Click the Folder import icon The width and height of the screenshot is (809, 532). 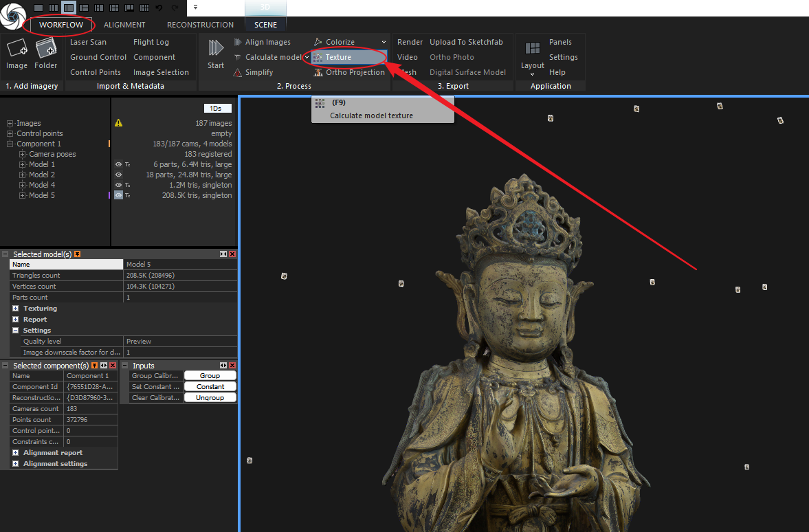(45, 49)
